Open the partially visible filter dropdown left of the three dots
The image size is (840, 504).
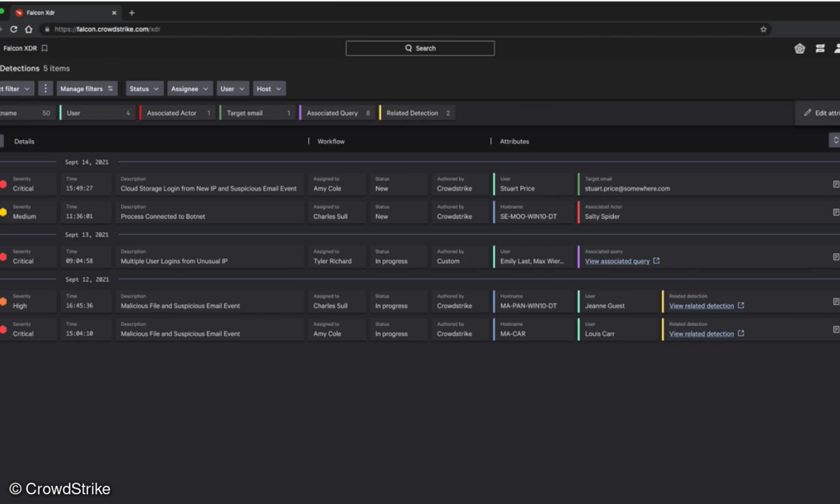click(17, 89)
